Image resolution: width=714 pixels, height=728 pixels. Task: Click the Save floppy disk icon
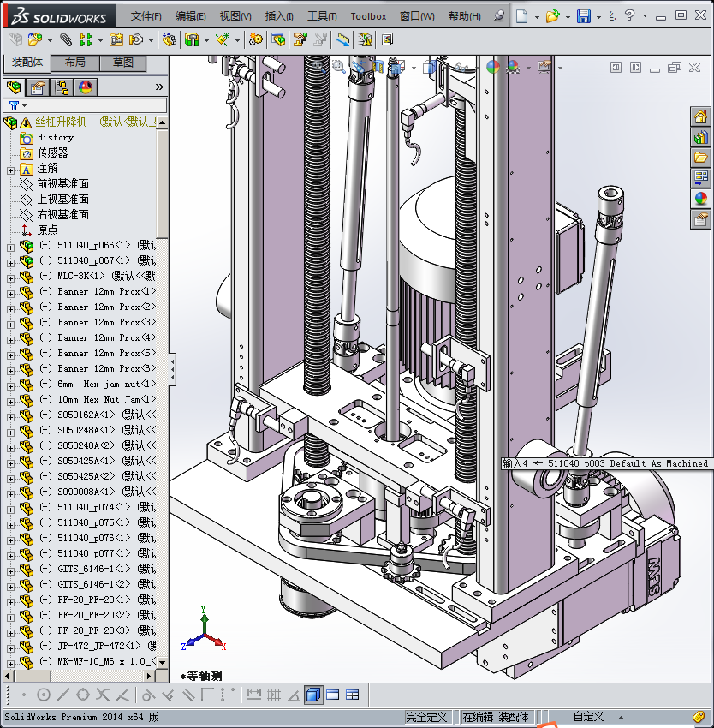point(584,16)
